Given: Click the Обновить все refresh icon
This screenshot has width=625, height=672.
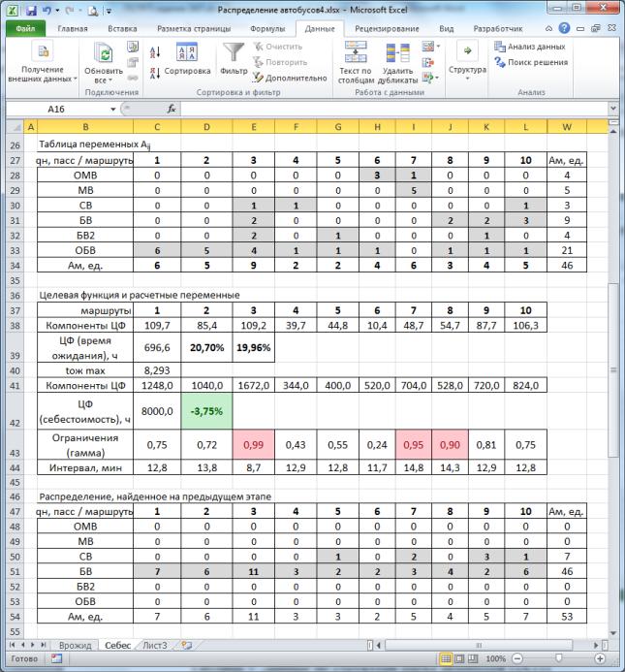Looking at the screenshot, I should point(104,53).
